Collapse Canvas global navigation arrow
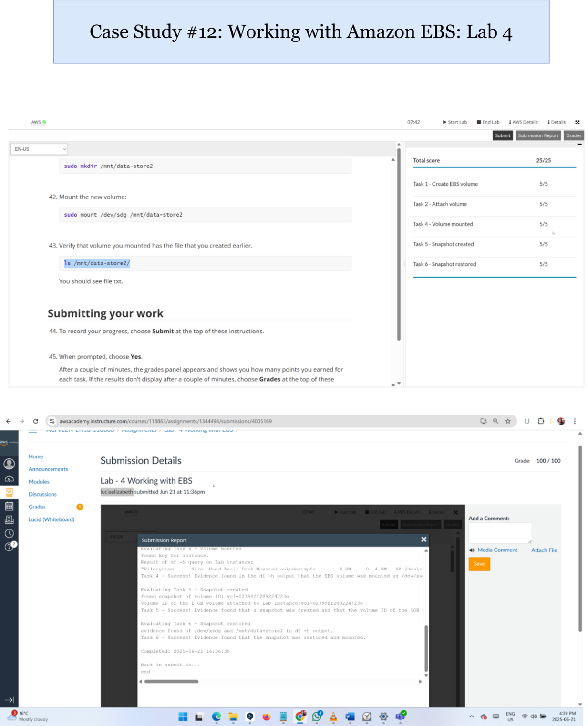The height and width of the screenshot is (726, 588). (9, 700)
